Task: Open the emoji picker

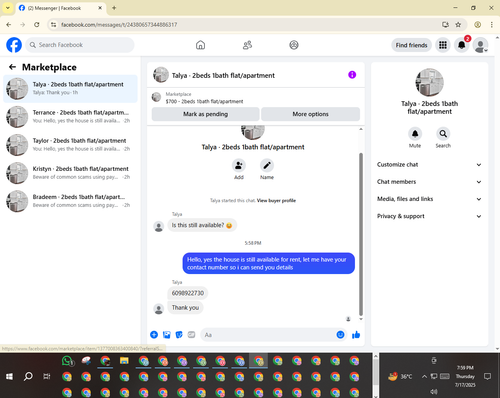Action: (340, 335)
